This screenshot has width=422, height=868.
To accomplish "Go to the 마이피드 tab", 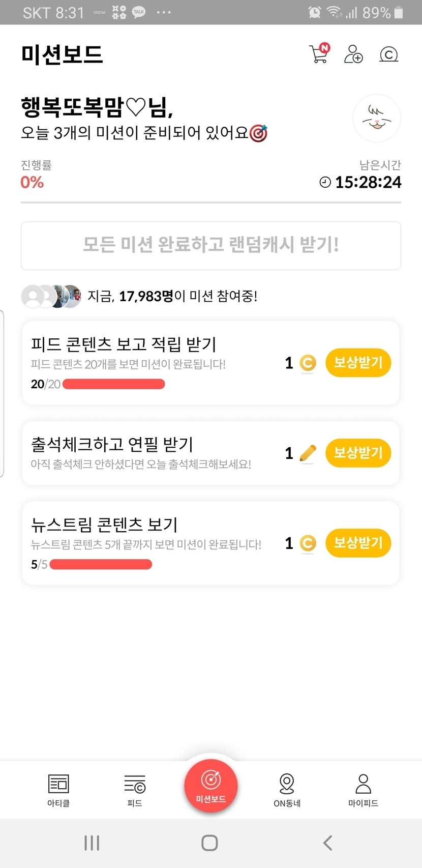I will [x=363, y=790].
